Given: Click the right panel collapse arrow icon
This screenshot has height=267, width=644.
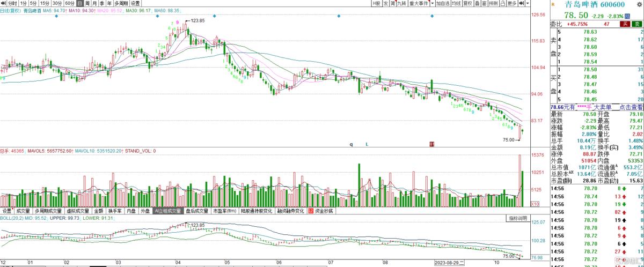Looking at the screenshot, I should click(522, 3).
